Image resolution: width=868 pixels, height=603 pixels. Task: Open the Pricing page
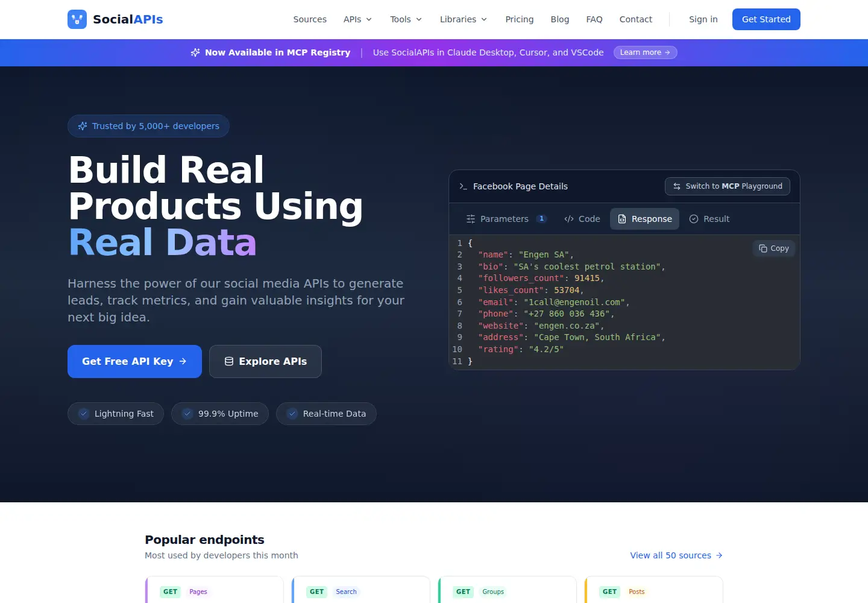click(x=520, y=19)
